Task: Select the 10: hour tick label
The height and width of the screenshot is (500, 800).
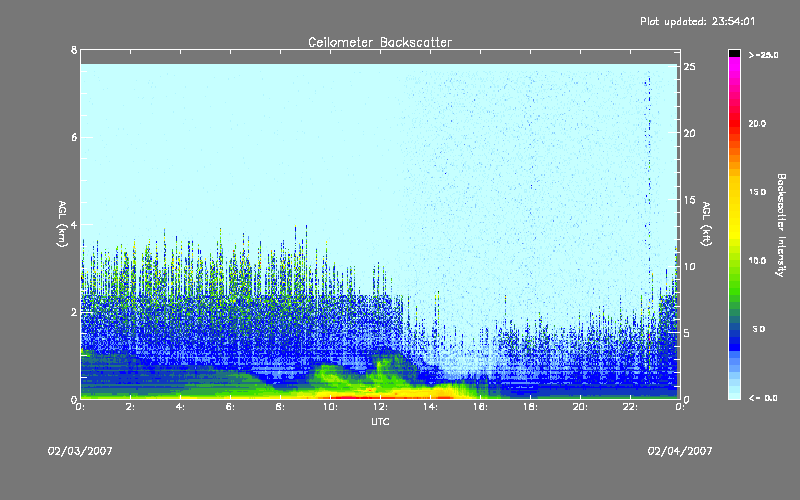Action: coord(330,407)
